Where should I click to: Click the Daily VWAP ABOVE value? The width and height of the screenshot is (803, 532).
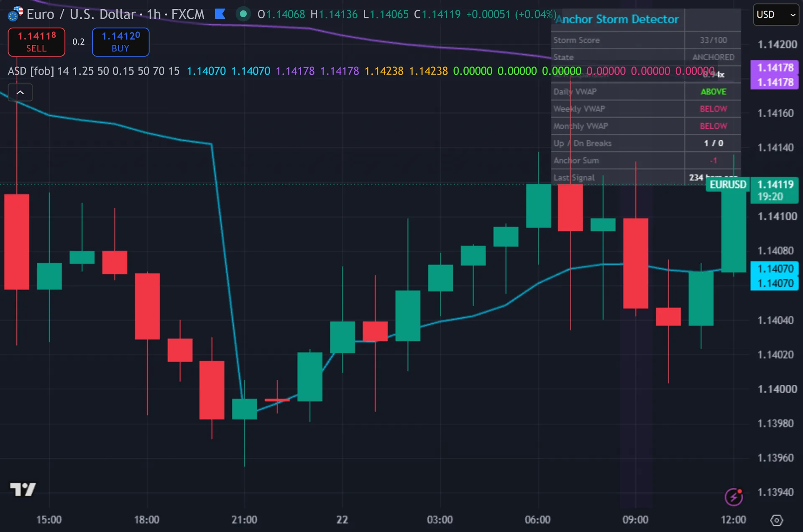tap(713, 92)
